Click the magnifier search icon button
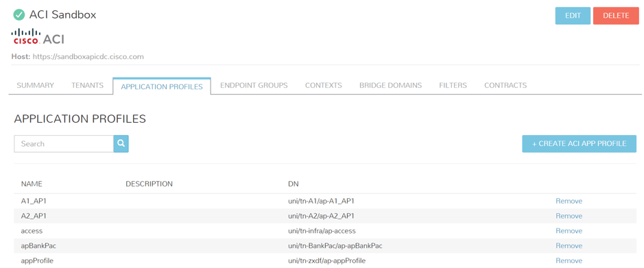 point(121,144)
